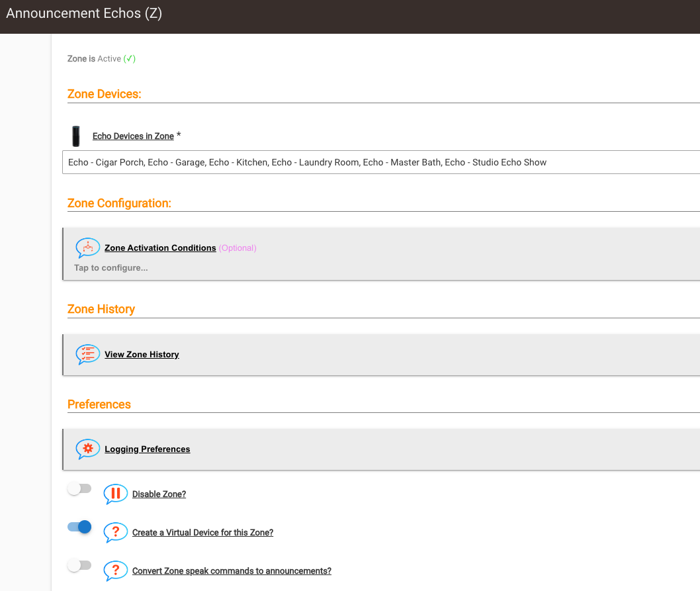Click Convert Zone speak commands to announcements? label

point(232,571)
